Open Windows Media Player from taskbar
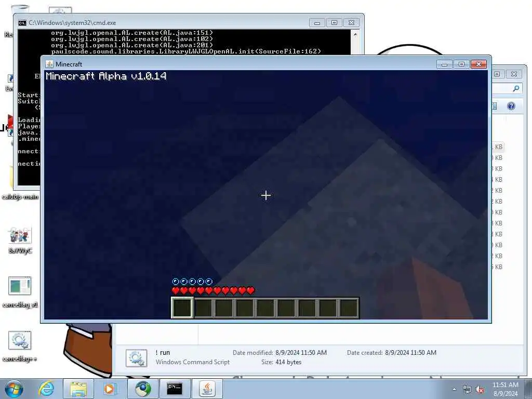The height and width of the screenshot is (399, 532). pos(110,389)
